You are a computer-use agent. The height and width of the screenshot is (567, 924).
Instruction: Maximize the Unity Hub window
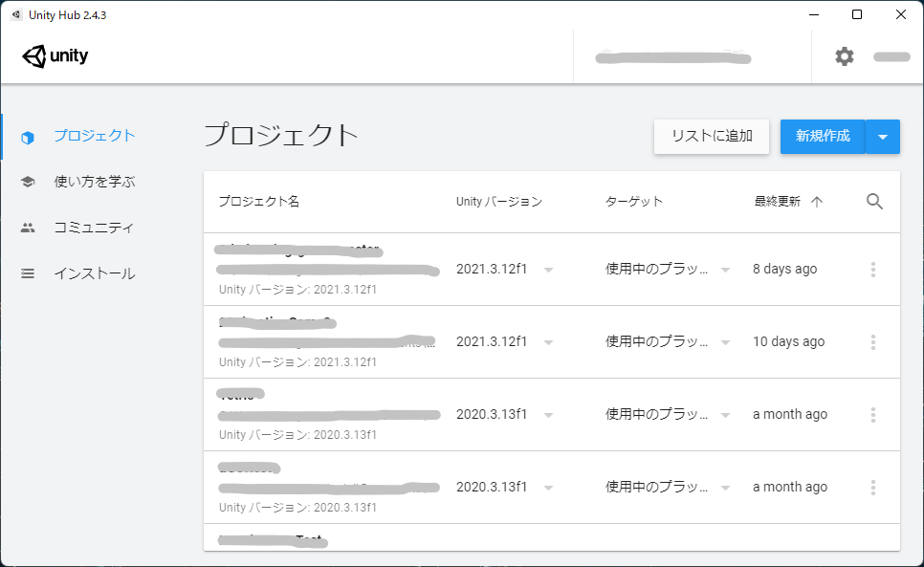(857, 14)
